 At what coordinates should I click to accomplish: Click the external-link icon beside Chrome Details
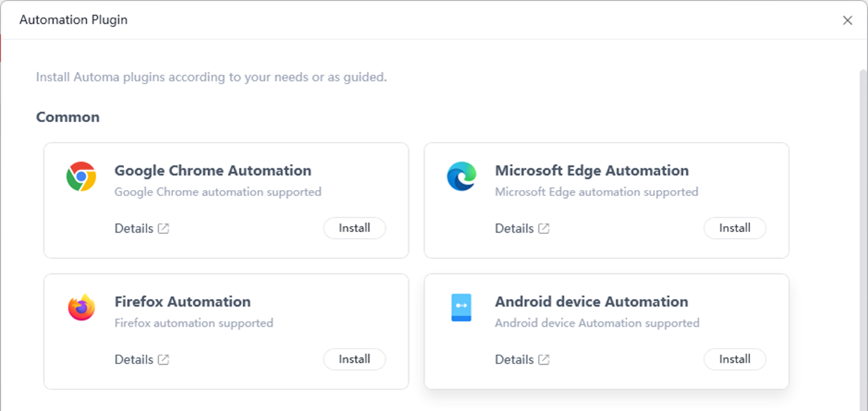(164, 229)
